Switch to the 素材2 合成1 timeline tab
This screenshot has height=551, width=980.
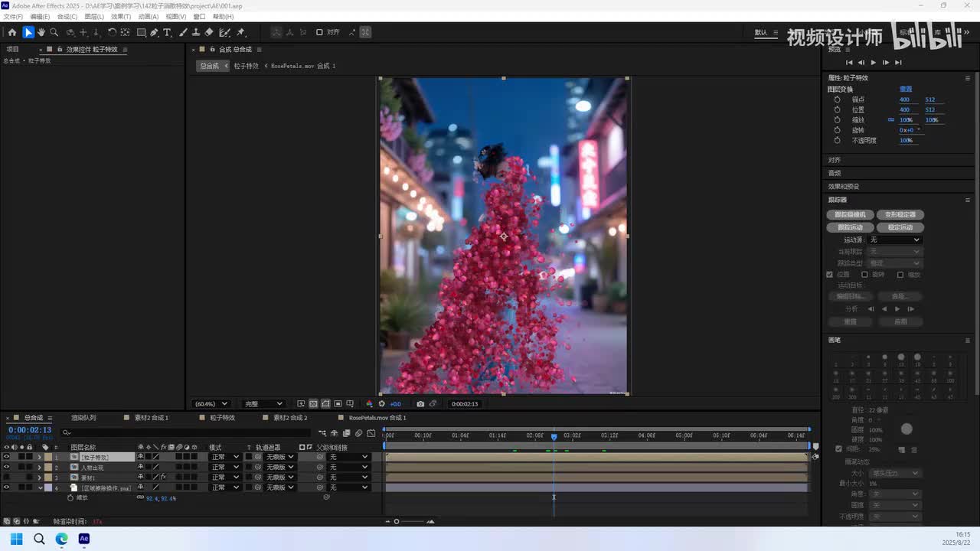152,418
